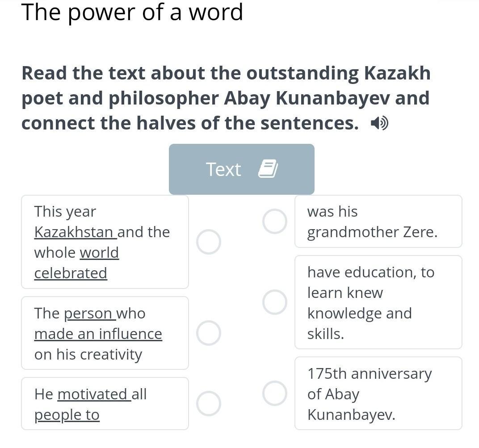
Task: Select circle beside 'have education, to learn' card
Action: (274, 302)
